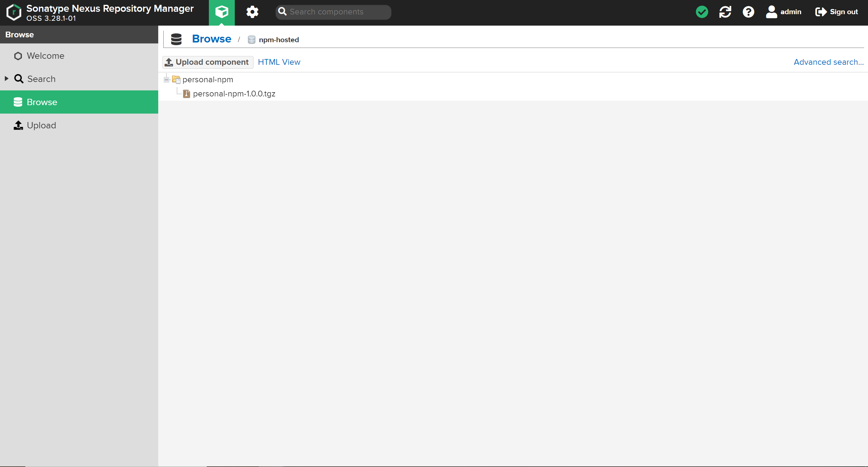
Task: Click the npm-hosted repository breadcrumb icon
Action: (x=251, y=40)
